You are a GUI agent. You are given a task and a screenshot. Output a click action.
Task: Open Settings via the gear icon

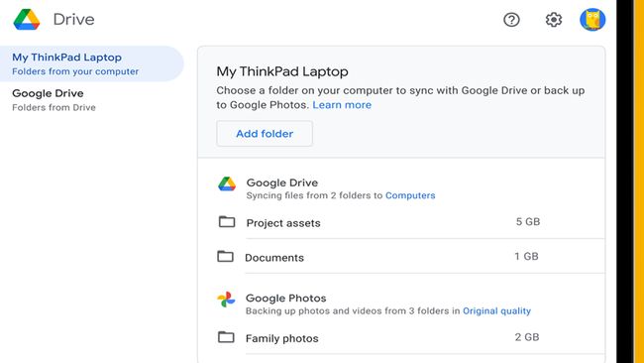(553, 19)
